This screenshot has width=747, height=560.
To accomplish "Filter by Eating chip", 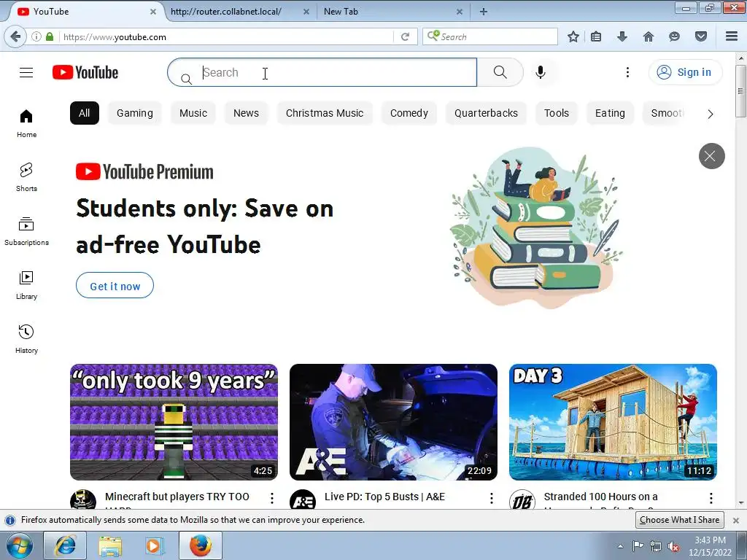I will pos(610,113).
